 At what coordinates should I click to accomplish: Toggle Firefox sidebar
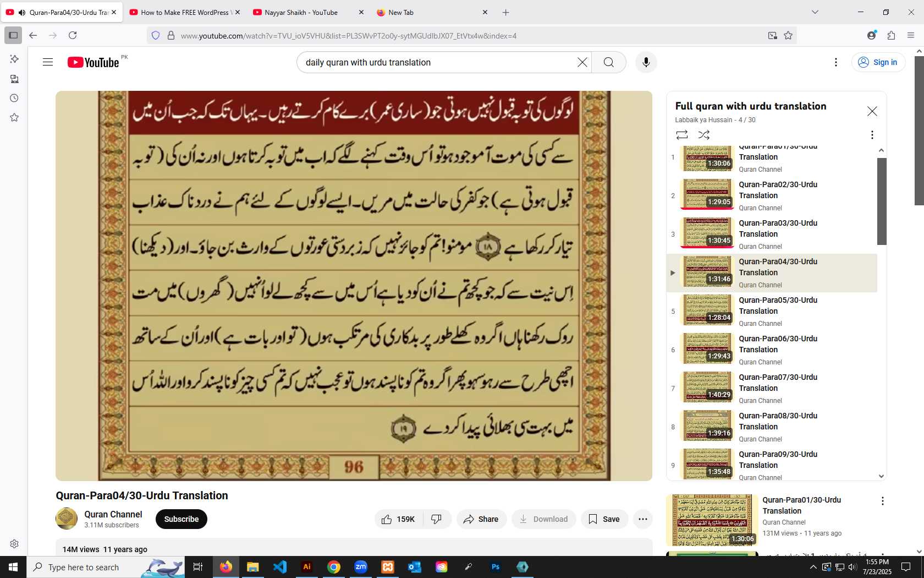click(x=13, y=35)
